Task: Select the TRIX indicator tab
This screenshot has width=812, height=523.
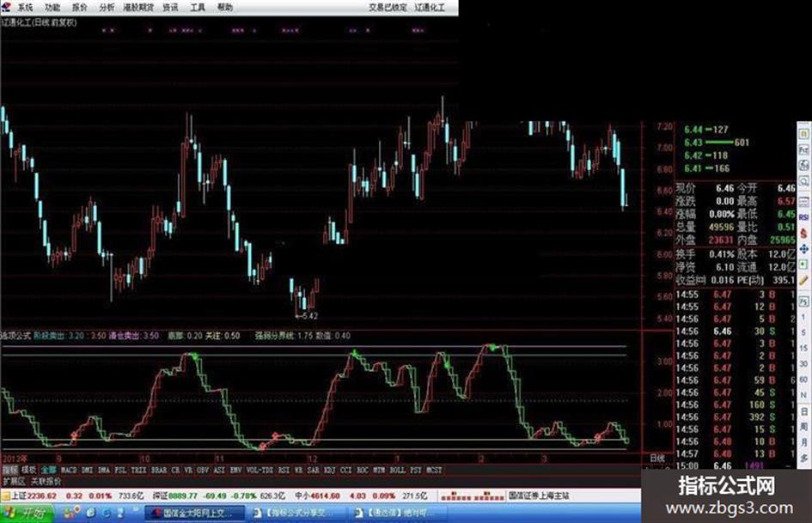Action: (x=138, y=470)
